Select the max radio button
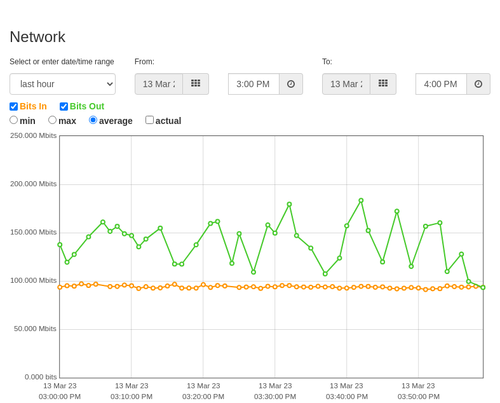500x403 pixels. tap(52, 120)
